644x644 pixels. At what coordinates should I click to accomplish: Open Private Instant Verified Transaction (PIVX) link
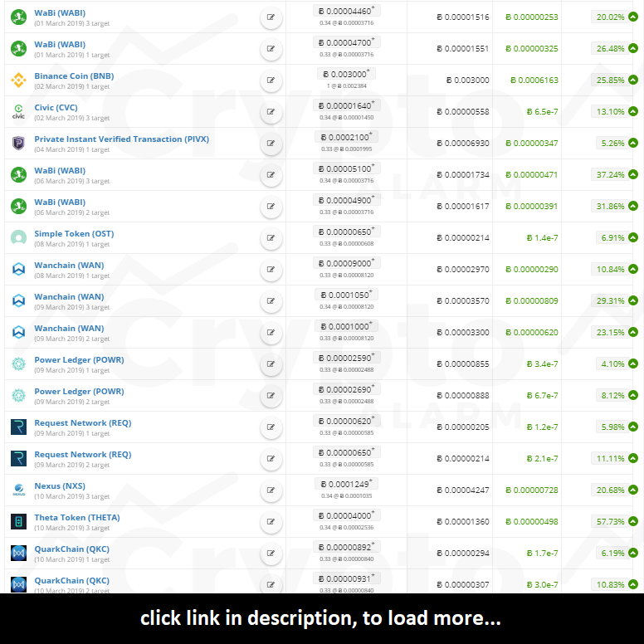coord(121,139)
